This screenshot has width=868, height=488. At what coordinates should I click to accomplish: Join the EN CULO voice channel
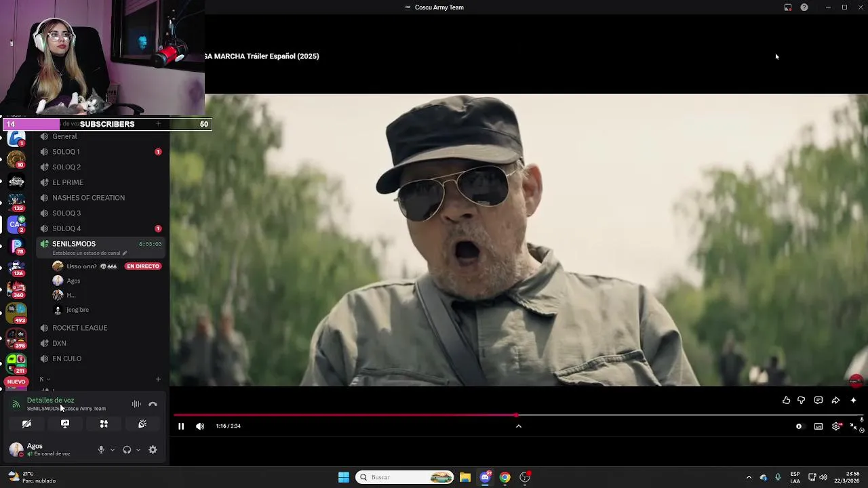click(x=100, y=359)
